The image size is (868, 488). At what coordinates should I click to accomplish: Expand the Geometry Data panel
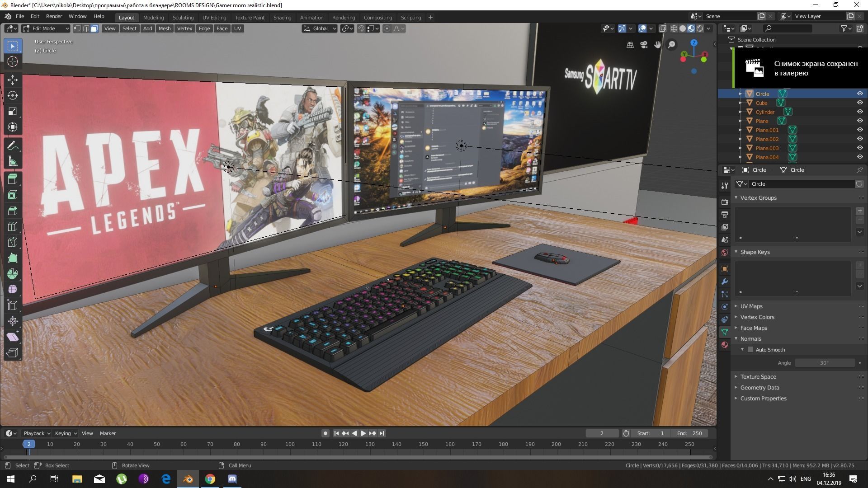pos(759,387)
